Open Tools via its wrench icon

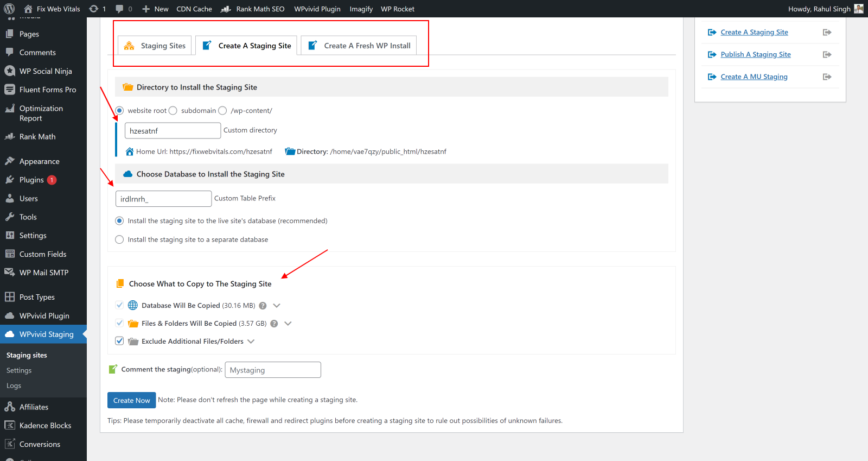(10, 217)
